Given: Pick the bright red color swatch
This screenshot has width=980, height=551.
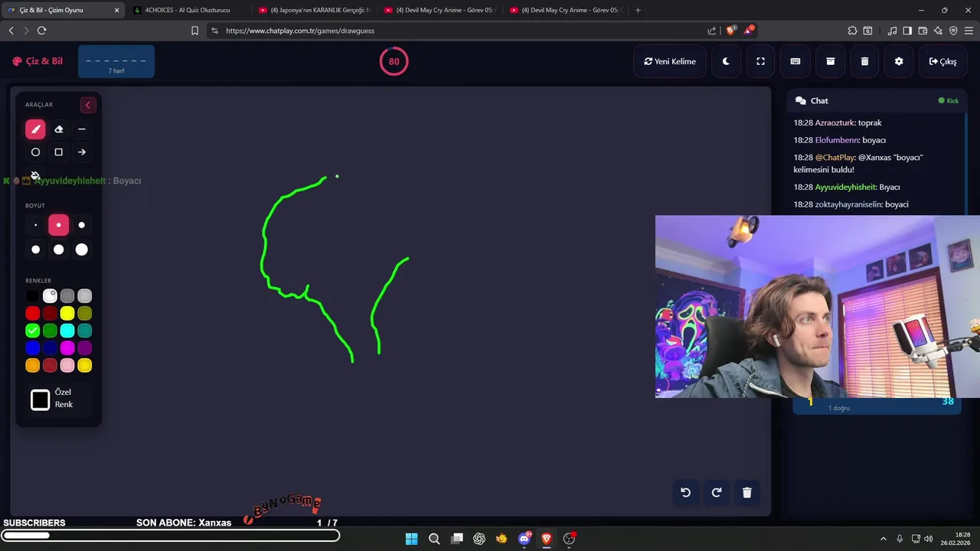Looking at the screenshot, I should [x=32, y=313].
